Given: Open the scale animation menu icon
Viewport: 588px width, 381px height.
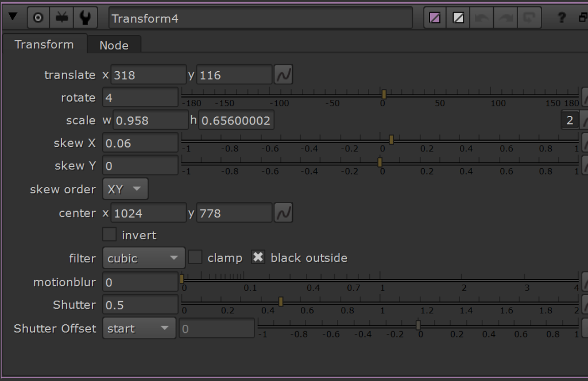Looking at the screenshot, I should click(584, 120).
